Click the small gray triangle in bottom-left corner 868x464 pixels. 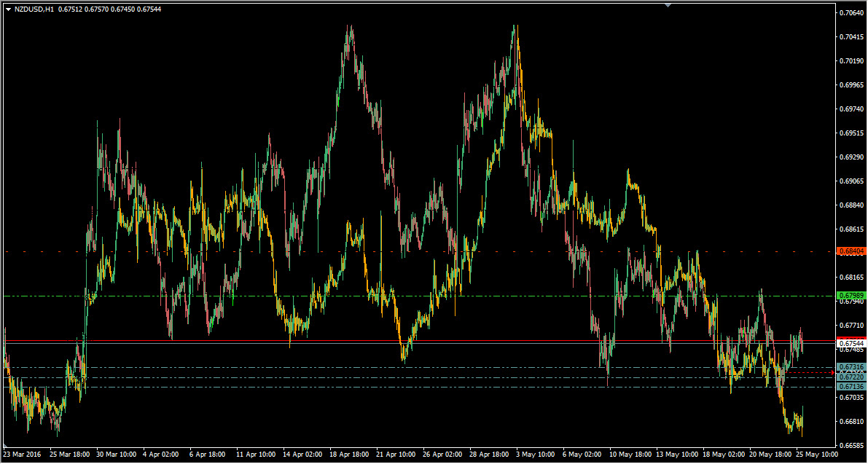(x=6, y=444)
